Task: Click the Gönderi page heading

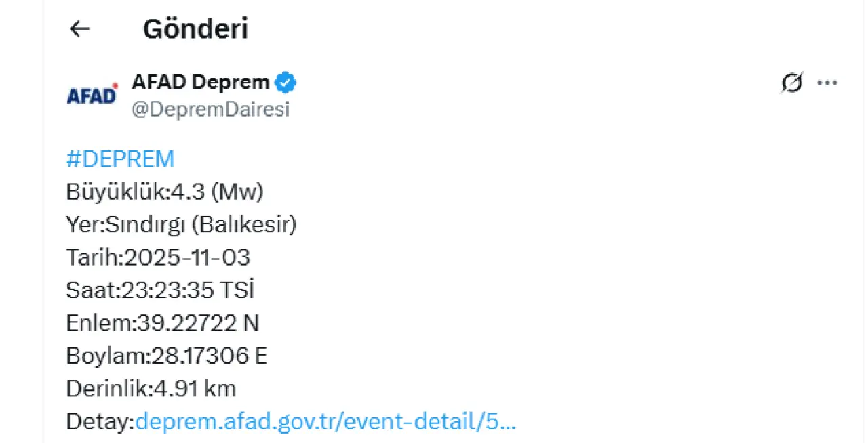Action: 195,28
